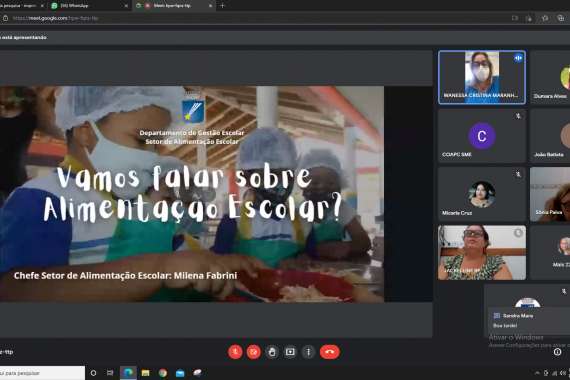The width and height of the screenshot is (570, 380).
Task: Click the presented slide about Alimentação Escolar
Action: (192, 194)
